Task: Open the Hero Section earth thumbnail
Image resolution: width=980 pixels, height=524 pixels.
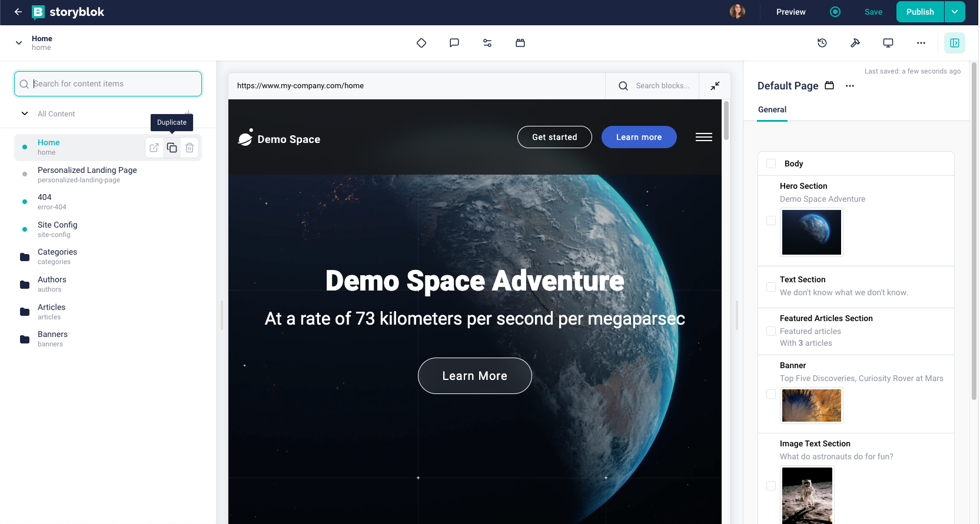Action: pyautogui.click(x=812, y=232)
